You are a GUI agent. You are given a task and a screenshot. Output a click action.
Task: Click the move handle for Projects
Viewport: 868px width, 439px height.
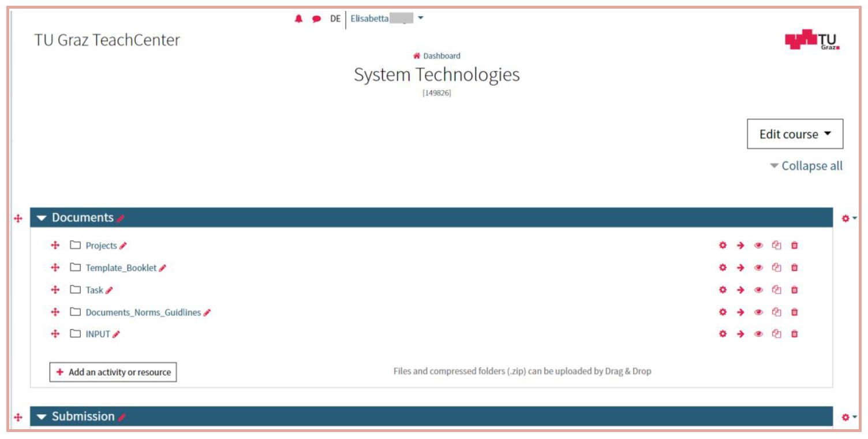(x=55, y=245)
